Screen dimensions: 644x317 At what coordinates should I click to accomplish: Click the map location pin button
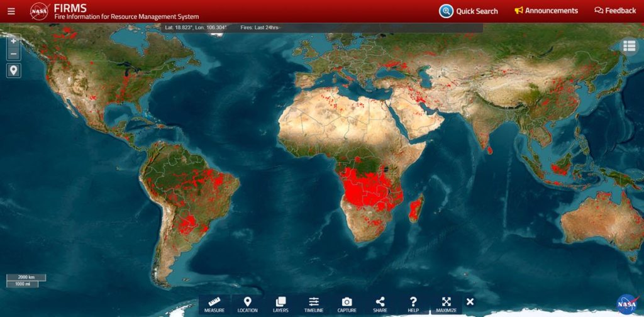14,70
